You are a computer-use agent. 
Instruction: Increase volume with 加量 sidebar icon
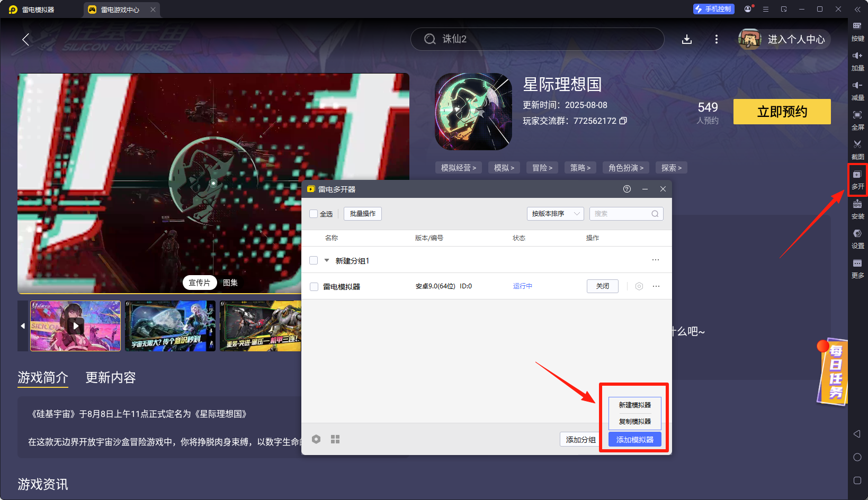pos(857,61)
